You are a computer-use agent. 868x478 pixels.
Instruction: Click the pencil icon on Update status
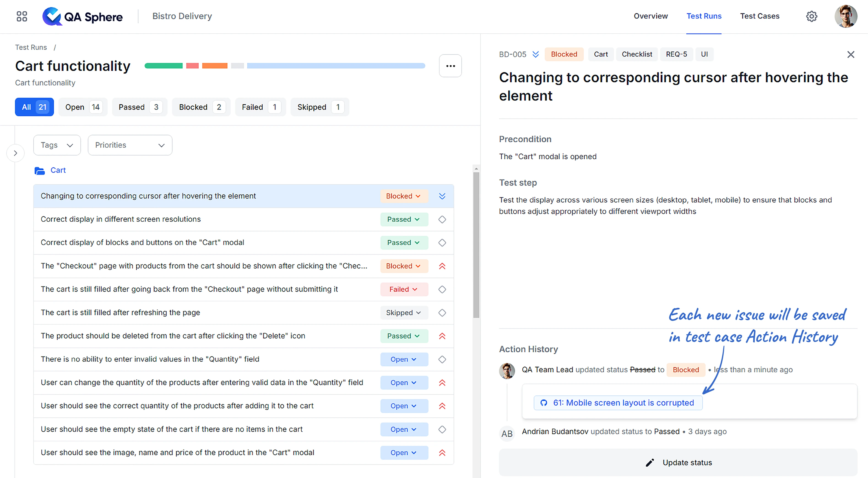point(650,462)
